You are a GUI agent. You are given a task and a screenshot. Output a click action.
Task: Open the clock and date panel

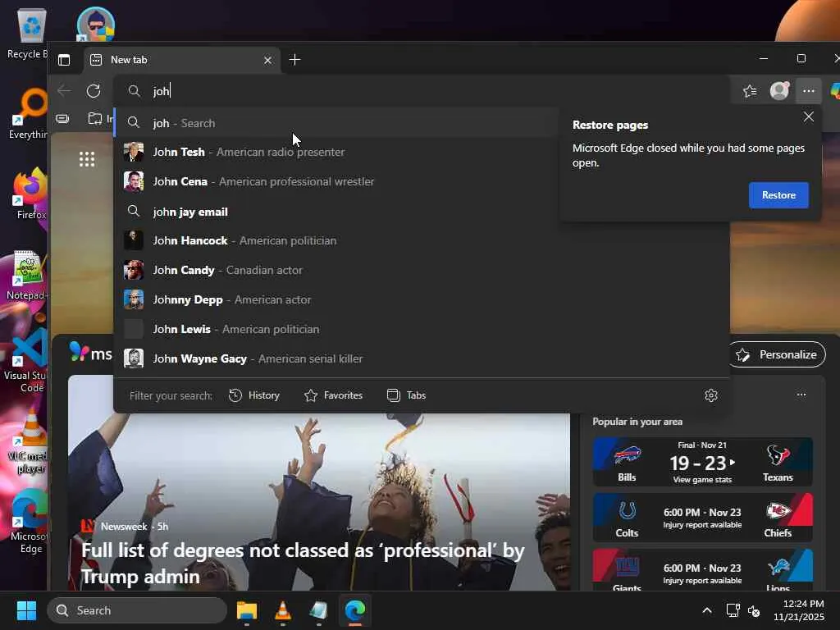coord(799,610)
